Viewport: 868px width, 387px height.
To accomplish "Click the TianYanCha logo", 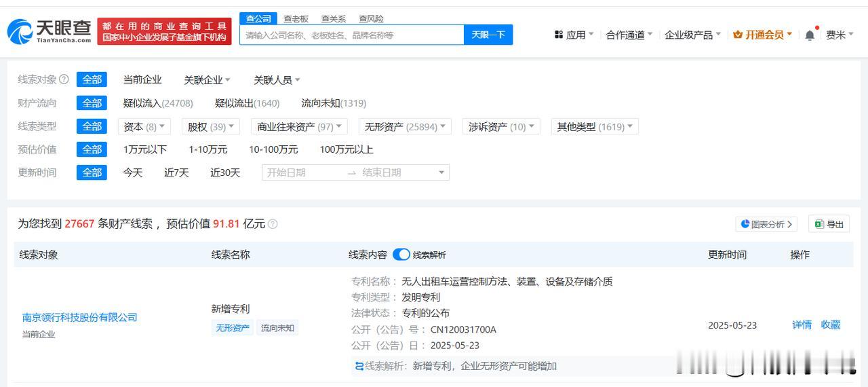I will tap(49, 31).
